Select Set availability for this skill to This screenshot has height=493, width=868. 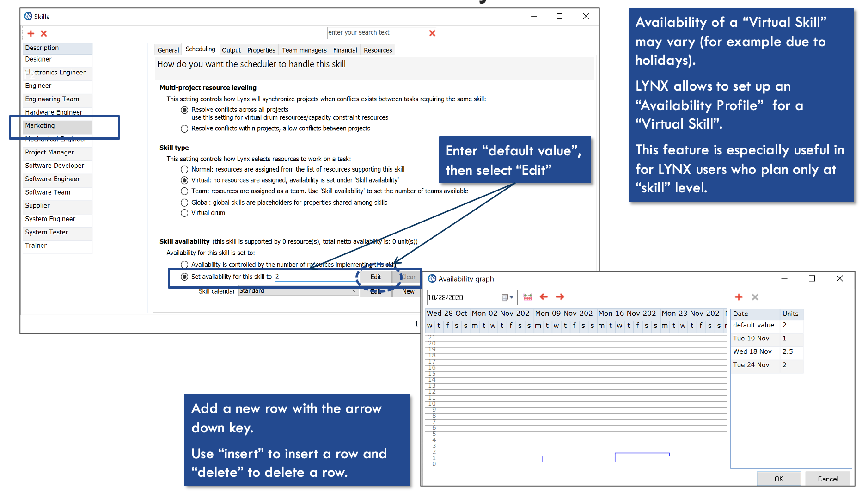(184, 277)
